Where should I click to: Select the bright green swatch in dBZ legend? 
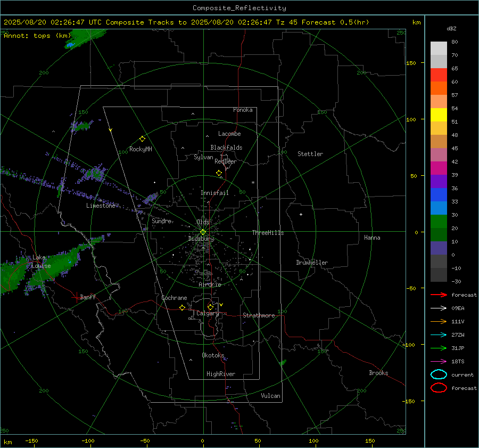pos(439,222)
